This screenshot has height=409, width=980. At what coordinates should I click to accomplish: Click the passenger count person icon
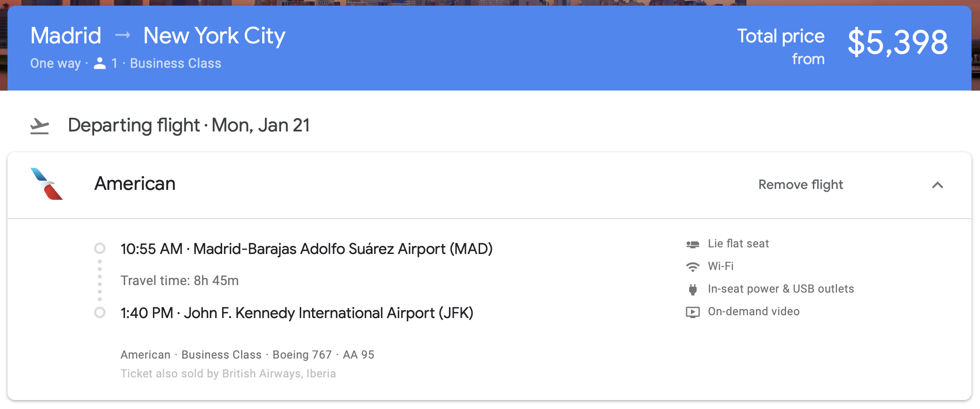tap(100, 63)
